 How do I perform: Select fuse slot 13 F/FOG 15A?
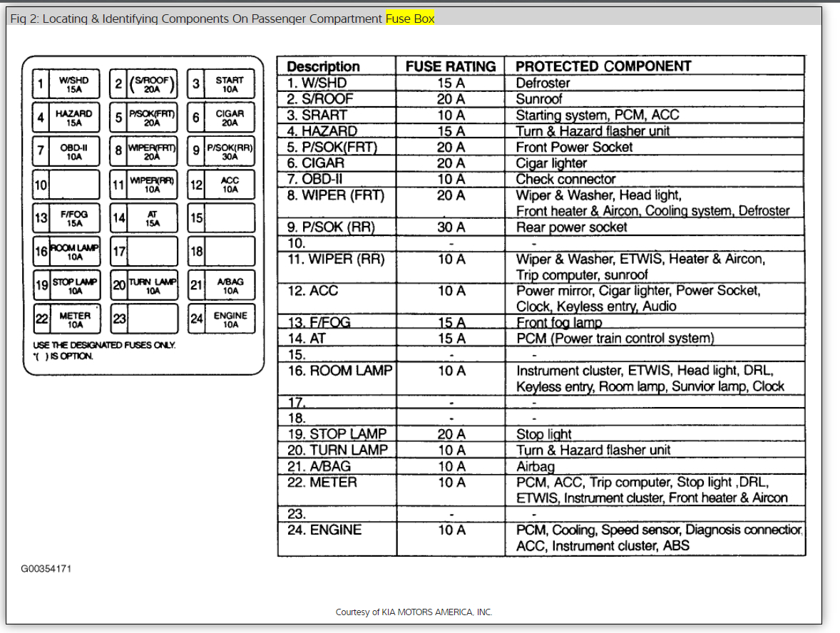click(66, 218)
